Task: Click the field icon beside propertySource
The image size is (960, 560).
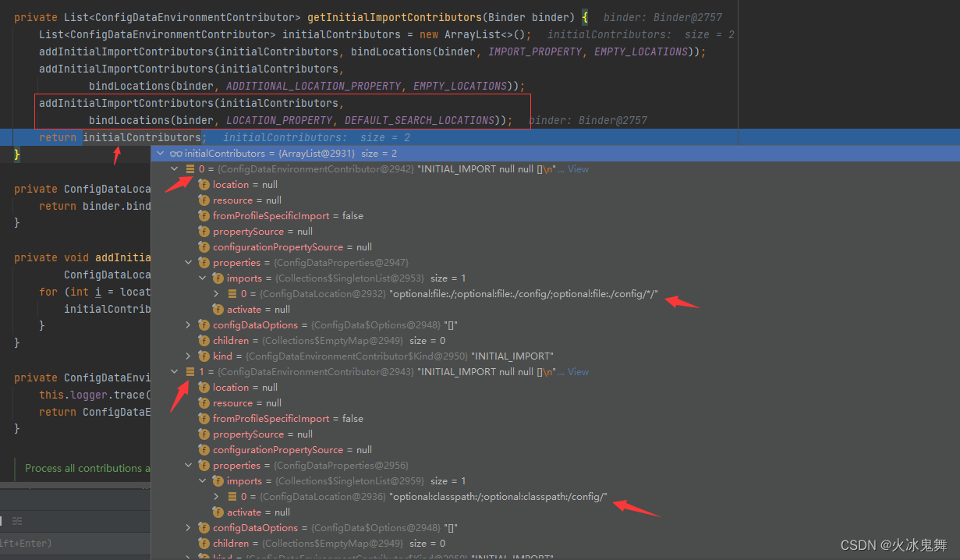Action: click(x=204, y=231)
